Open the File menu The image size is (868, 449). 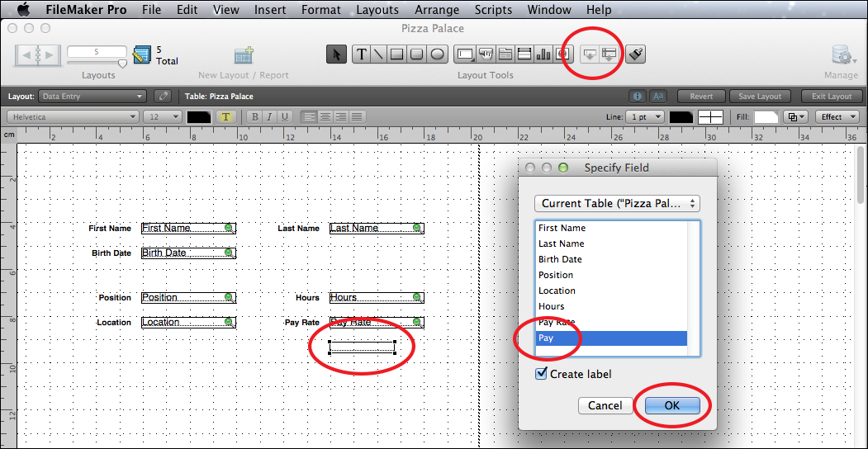pos(152,9)
